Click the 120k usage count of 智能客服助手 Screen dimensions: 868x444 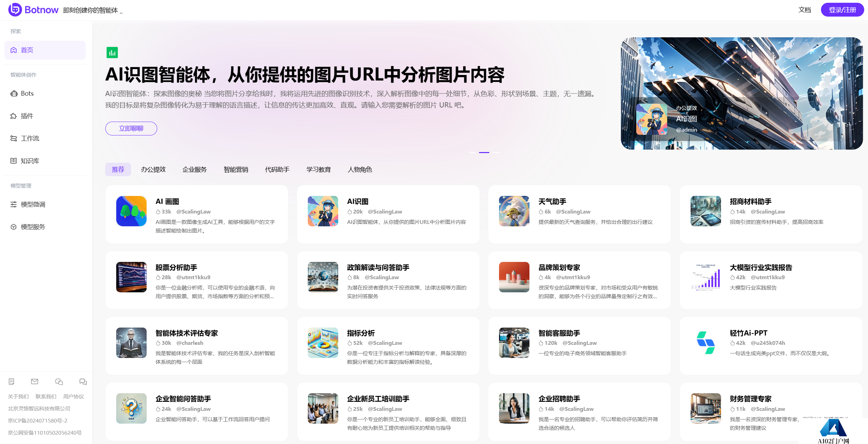[548, 343]
